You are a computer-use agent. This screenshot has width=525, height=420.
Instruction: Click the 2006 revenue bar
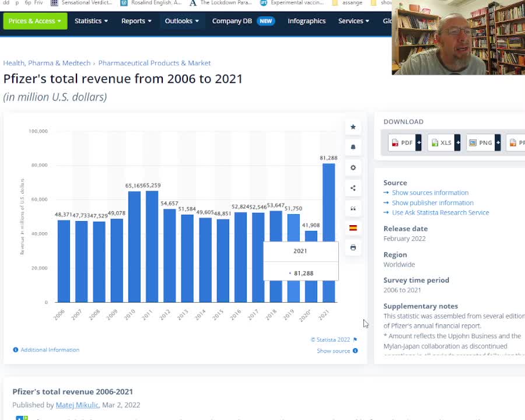(x=64, y=261)
